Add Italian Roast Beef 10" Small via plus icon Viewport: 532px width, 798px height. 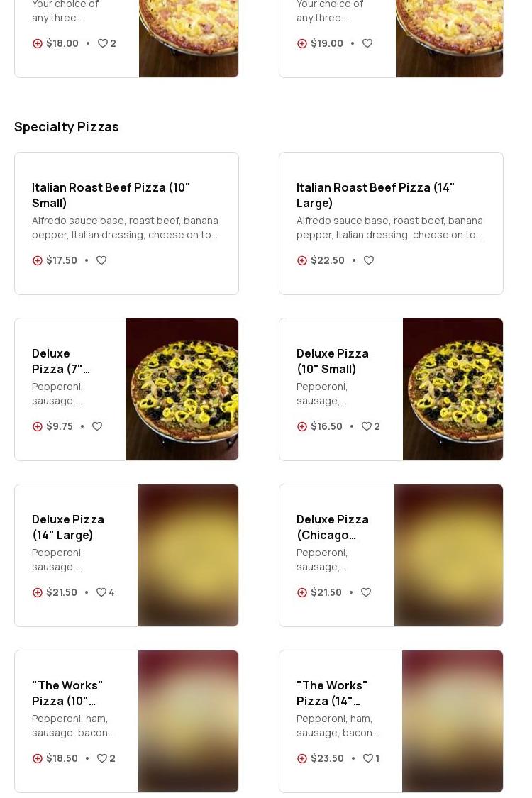(x=38, y=260)
